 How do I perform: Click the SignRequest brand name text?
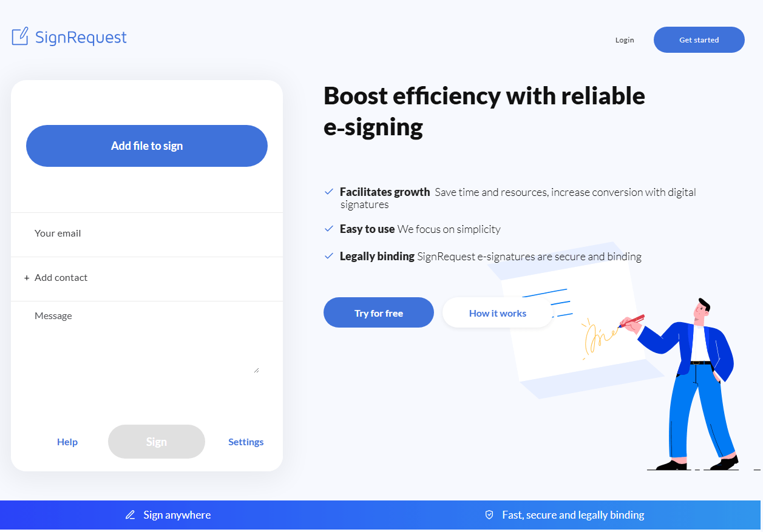pyautogui.click(x=81, y=38)
